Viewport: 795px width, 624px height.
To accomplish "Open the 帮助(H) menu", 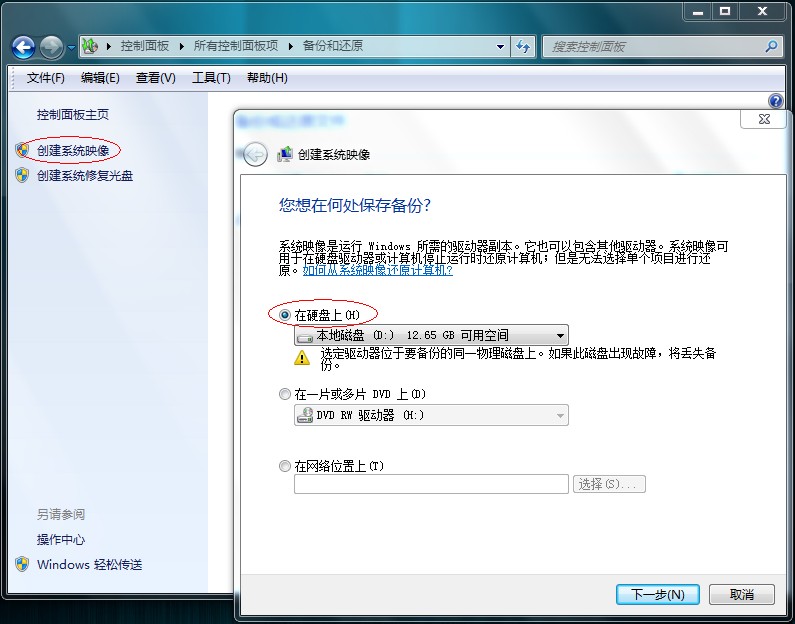I will pyautogui.click(x=267, y=78).
